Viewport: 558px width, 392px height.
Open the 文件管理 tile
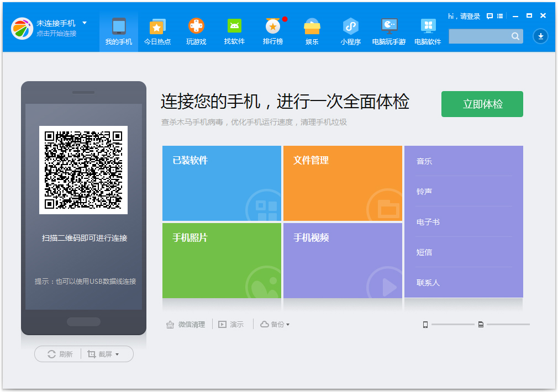343,183
